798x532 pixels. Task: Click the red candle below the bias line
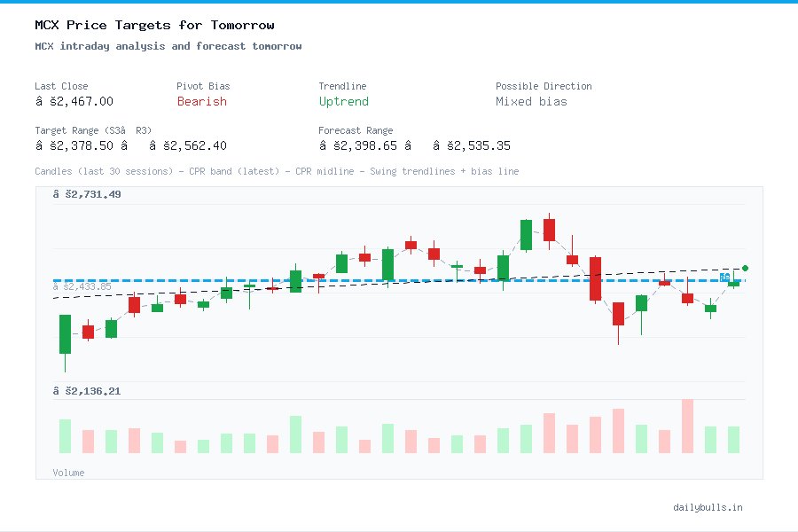617,315
